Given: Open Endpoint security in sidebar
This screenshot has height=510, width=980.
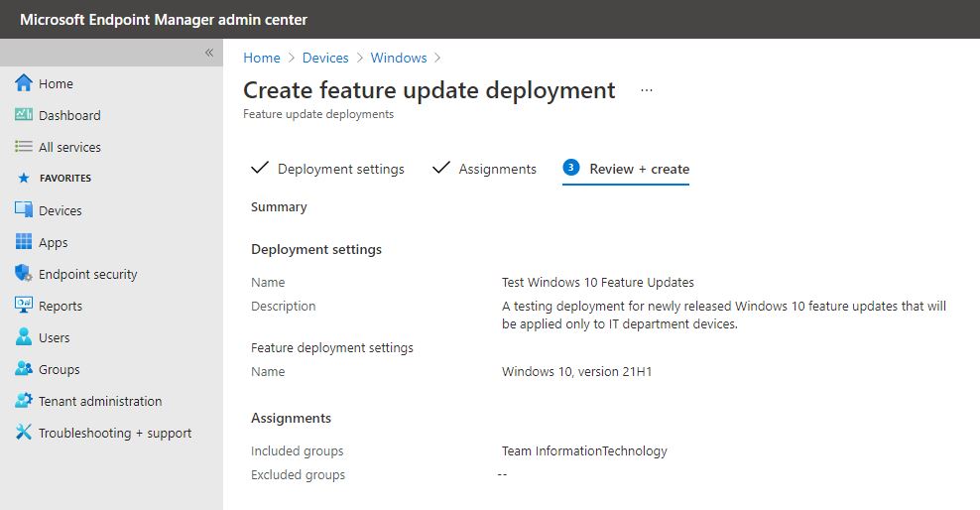Looking at the screenshot, I should pos(87,275).
